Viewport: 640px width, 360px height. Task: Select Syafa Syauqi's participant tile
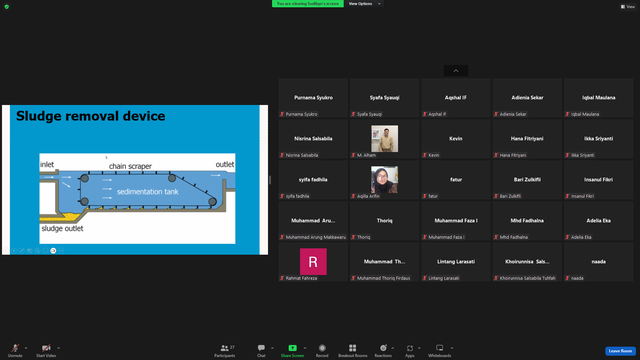[x=384, y=98]
